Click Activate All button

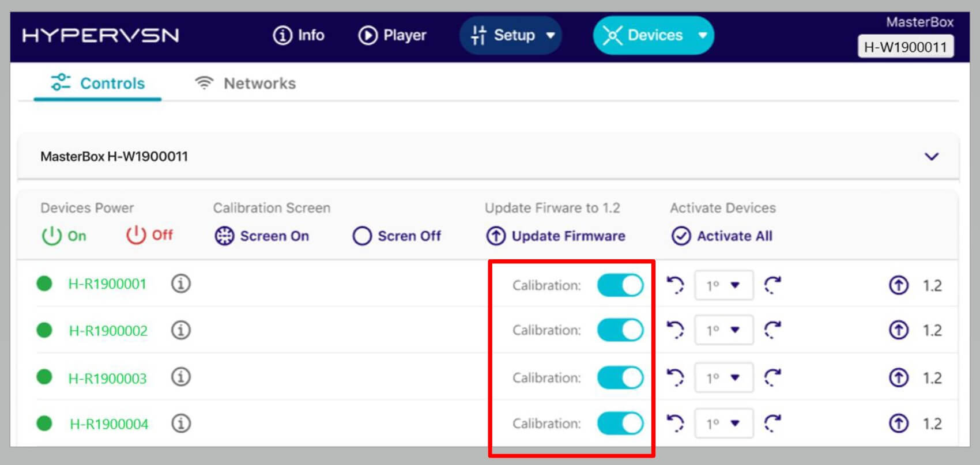(722, 236)
